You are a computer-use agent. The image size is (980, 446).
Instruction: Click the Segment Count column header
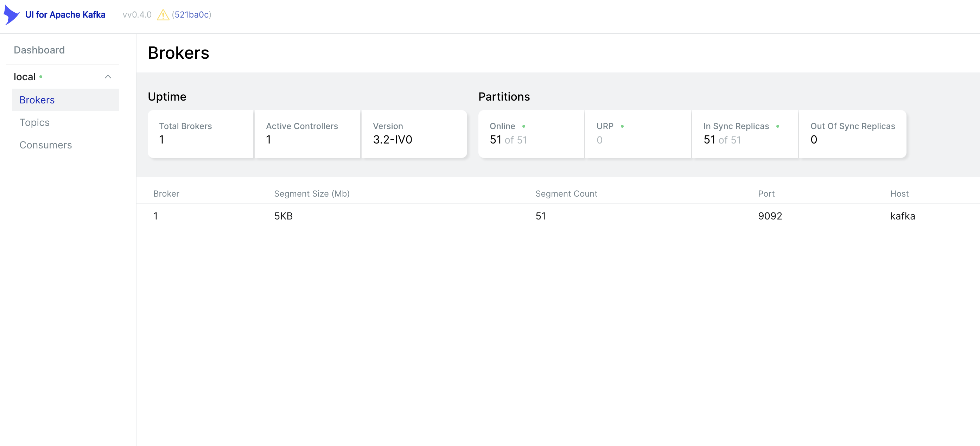(x=566, y=194)
